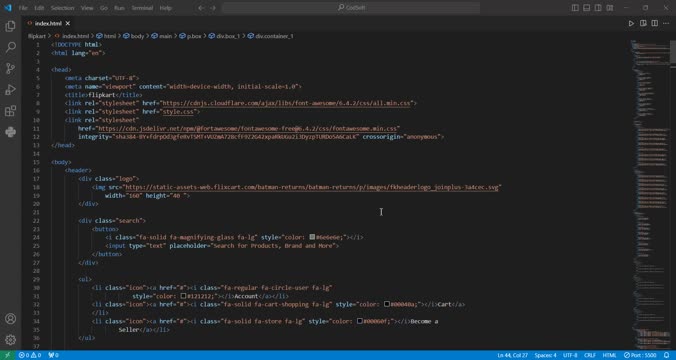
Task: Open the File menu
Action: [x=23, y=8]
